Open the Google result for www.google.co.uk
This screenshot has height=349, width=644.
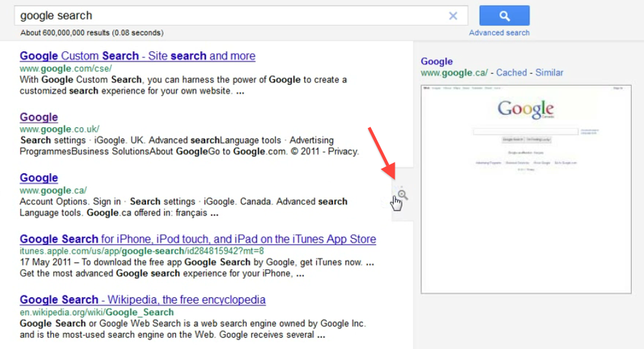[39, 117]
